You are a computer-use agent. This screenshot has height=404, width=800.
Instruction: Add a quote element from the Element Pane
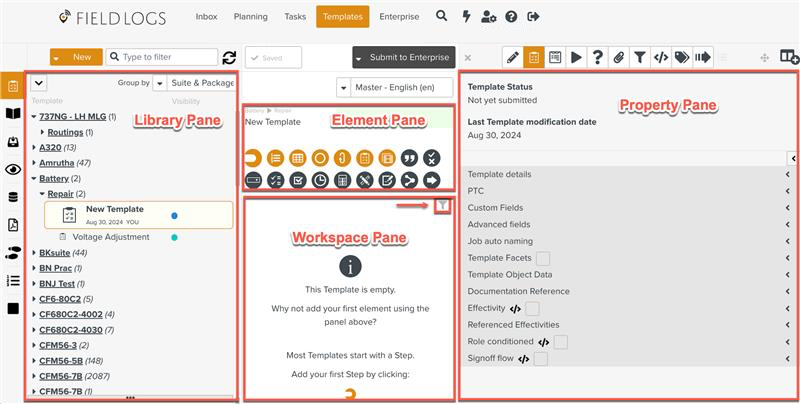pos(409,158)
